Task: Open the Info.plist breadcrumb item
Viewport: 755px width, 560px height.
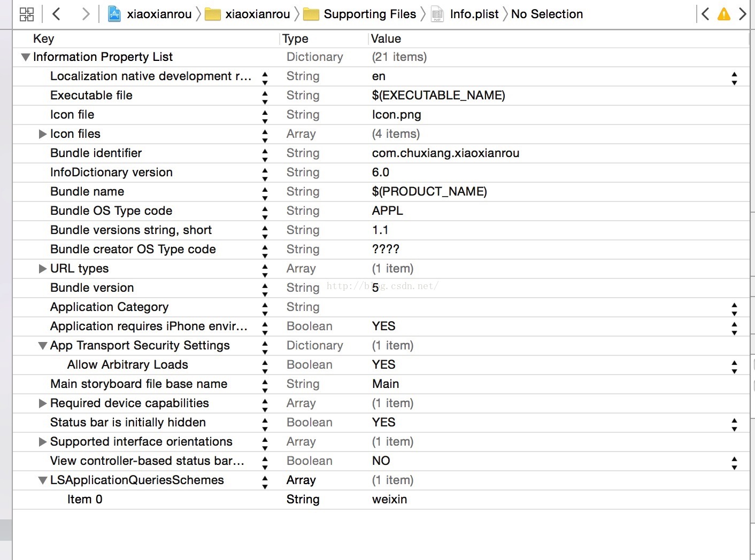Action: point(474,14)
